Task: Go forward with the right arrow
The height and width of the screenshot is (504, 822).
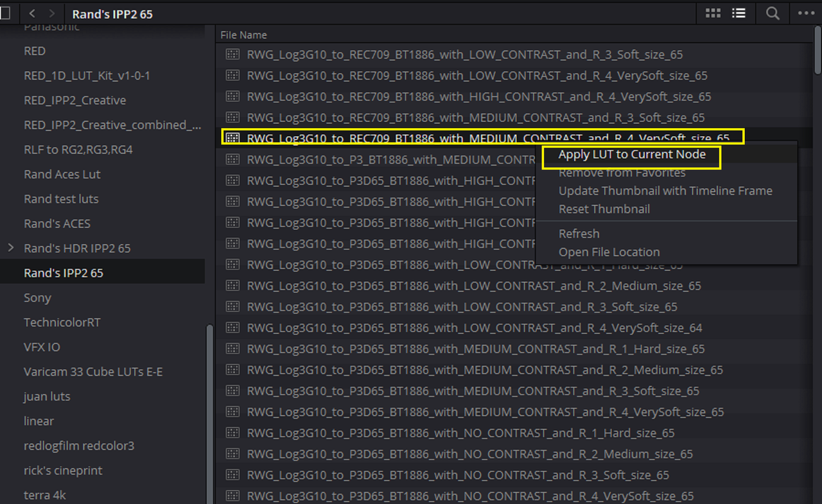Action: pos(52,13)
